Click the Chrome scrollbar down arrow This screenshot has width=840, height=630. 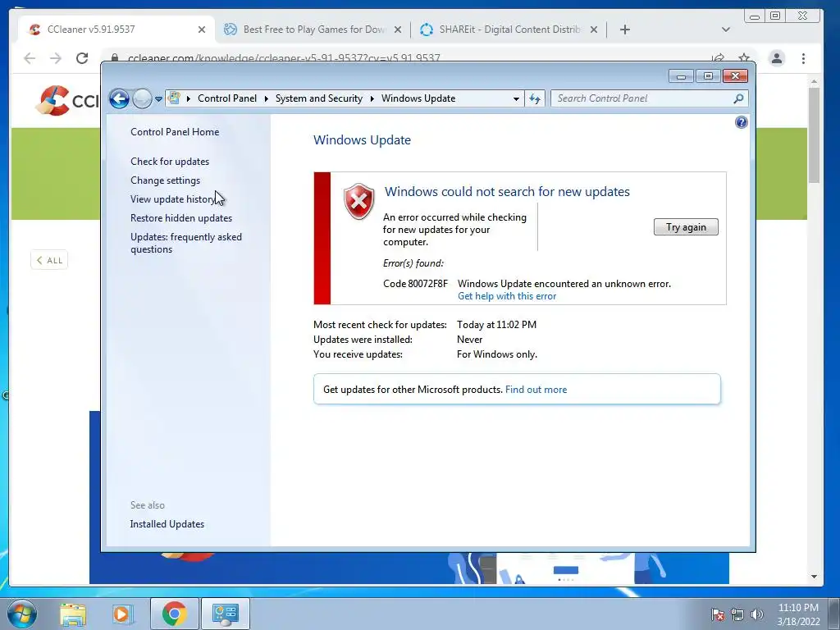click(x=814, y=577)
